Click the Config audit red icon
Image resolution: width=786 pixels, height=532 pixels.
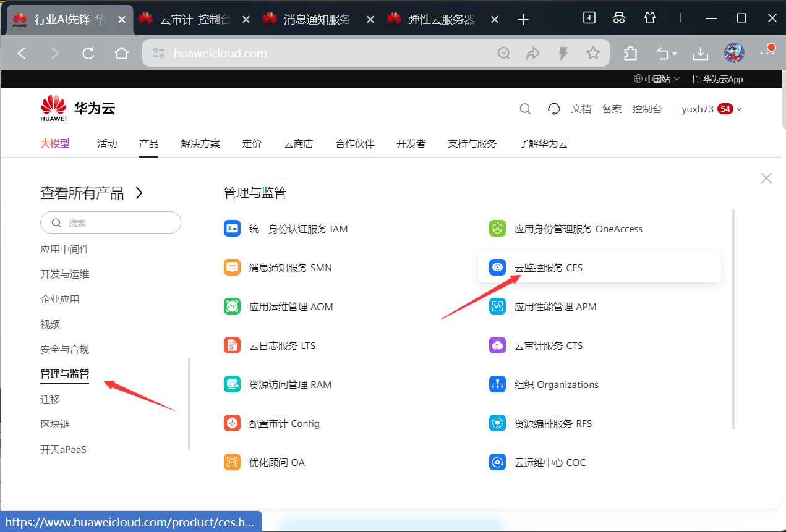pos(232,423)
